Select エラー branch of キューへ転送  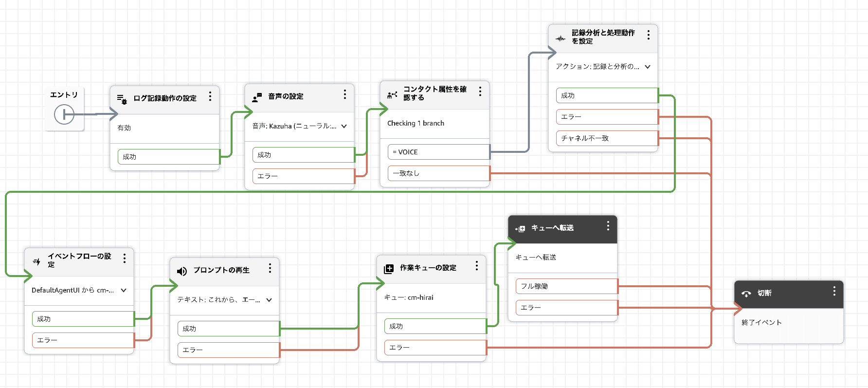(x=567, y=308)
